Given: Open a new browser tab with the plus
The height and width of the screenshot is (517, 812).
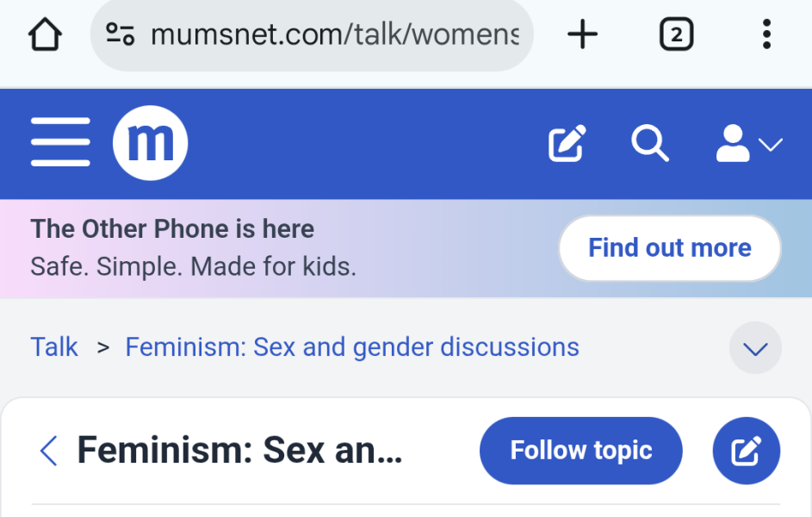Looking at the screenshot, I should point(583,34).
